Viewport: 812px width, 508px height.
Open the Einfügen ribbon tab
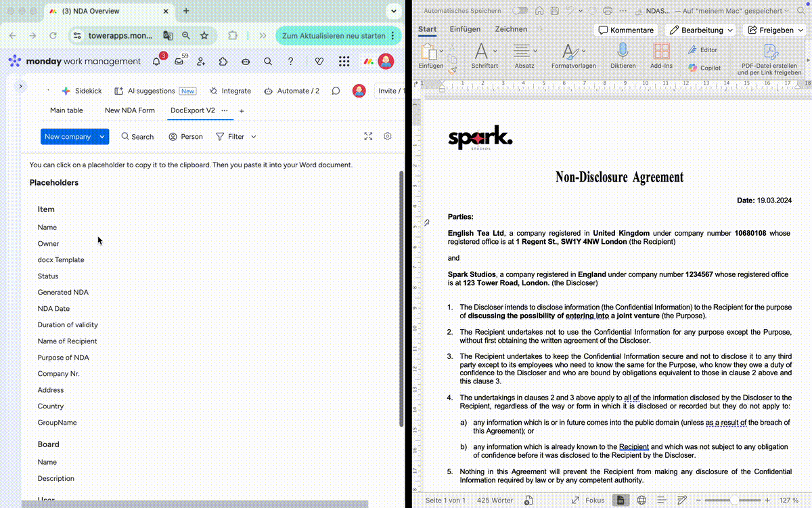[x=465, y=29]
